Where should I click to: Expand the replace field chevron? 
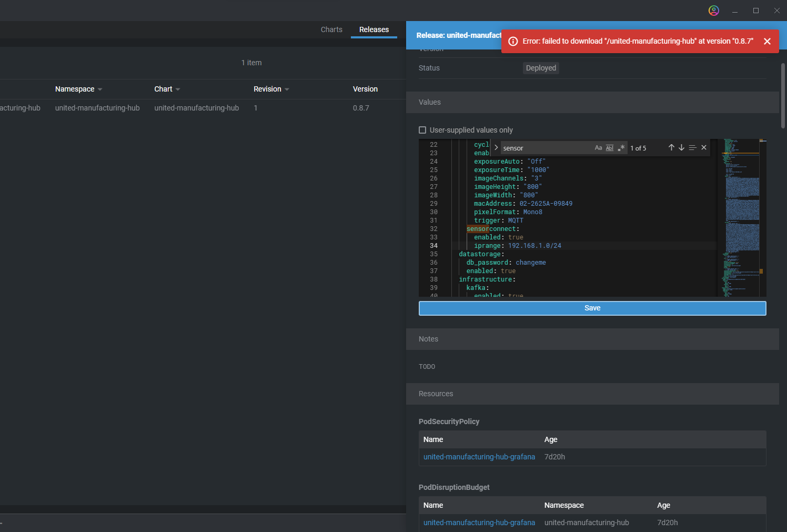tap(496, 148)
